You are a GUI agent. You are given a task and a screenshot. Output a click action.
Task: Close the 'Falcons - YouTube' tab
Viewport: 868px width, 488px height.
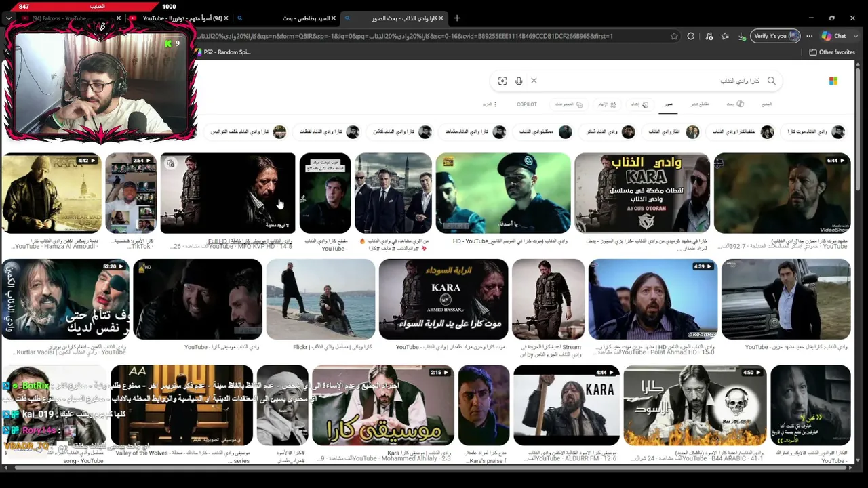(x=119, y=18)
